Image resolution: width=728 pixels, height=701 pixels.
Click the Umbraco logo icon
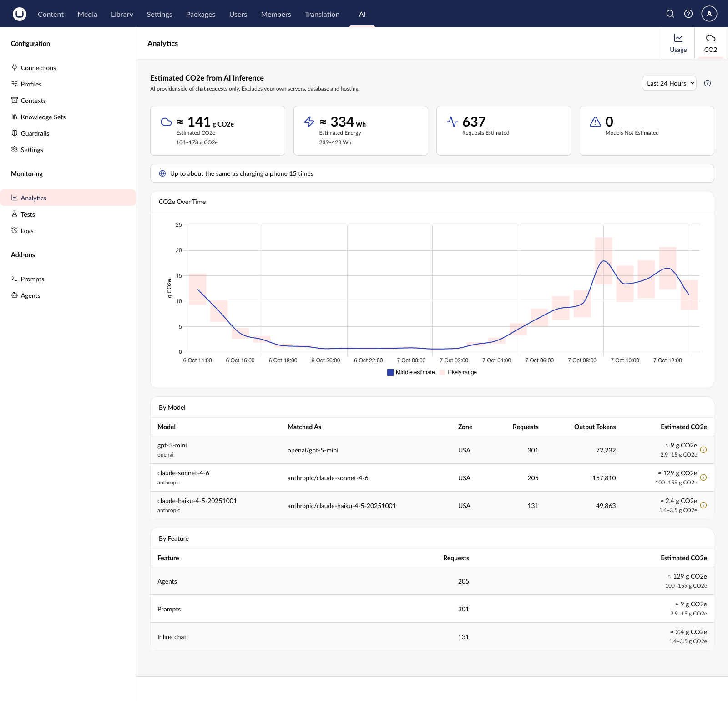pyautogui.click(x=19, y=14)
